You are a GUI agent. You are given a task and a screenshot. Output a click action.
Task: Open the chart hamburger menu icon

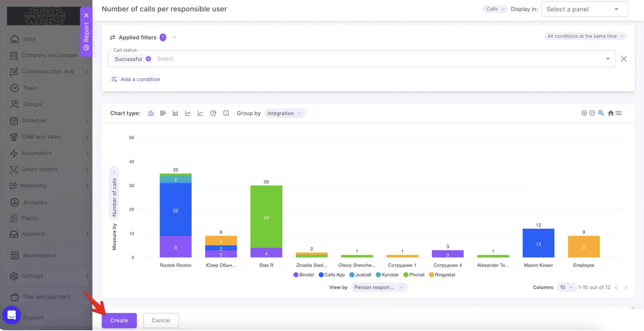[618, 113]
